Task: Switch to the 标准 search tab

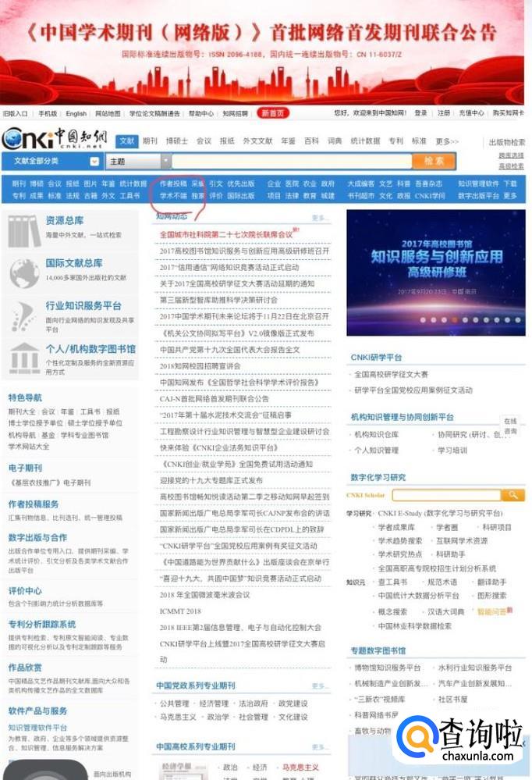Action: pos(419,141)
